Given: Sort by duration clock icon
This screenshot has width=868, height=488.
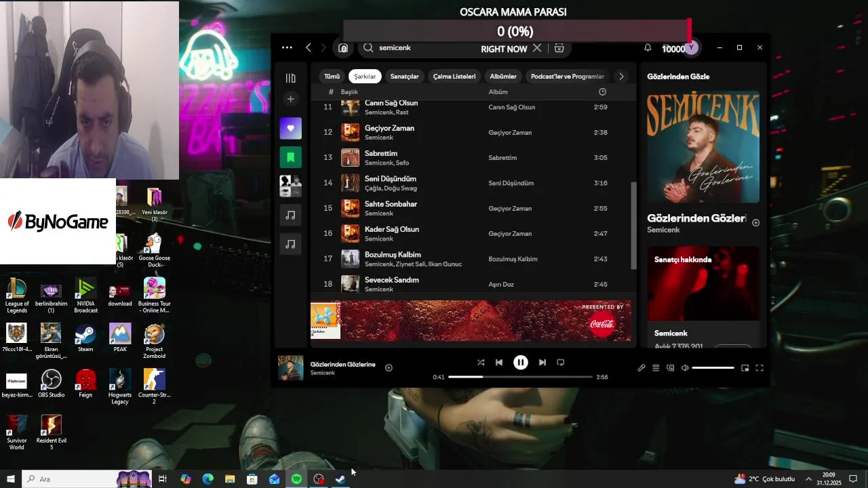Looking at the screenshot, I should (602, 91).
